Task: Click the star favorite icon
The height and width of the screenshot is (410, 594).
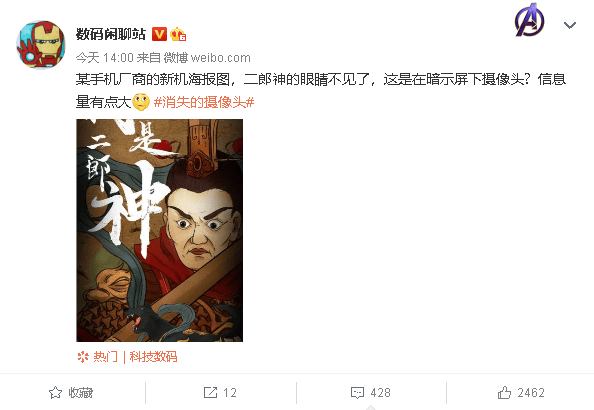Action: pos(55,393)
